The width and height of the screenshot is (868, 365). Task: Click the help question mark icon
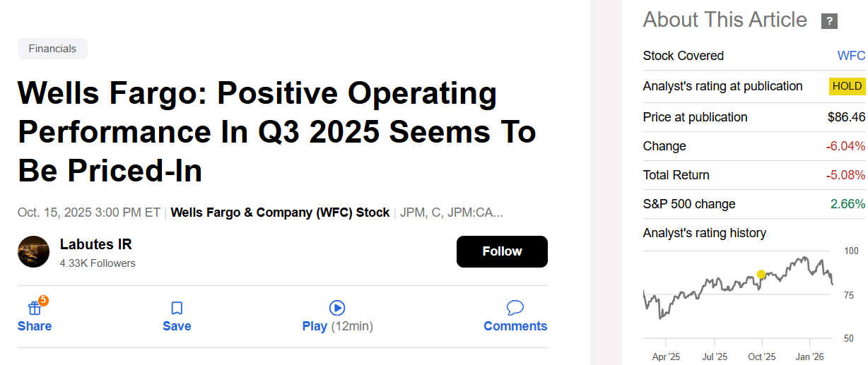click(829, 21)
